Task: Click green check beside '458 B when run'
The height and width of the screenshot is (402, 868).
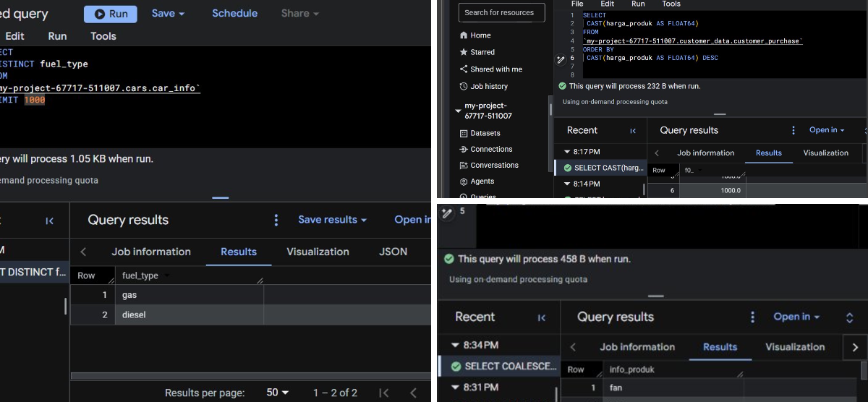Action: click(449, 259)
